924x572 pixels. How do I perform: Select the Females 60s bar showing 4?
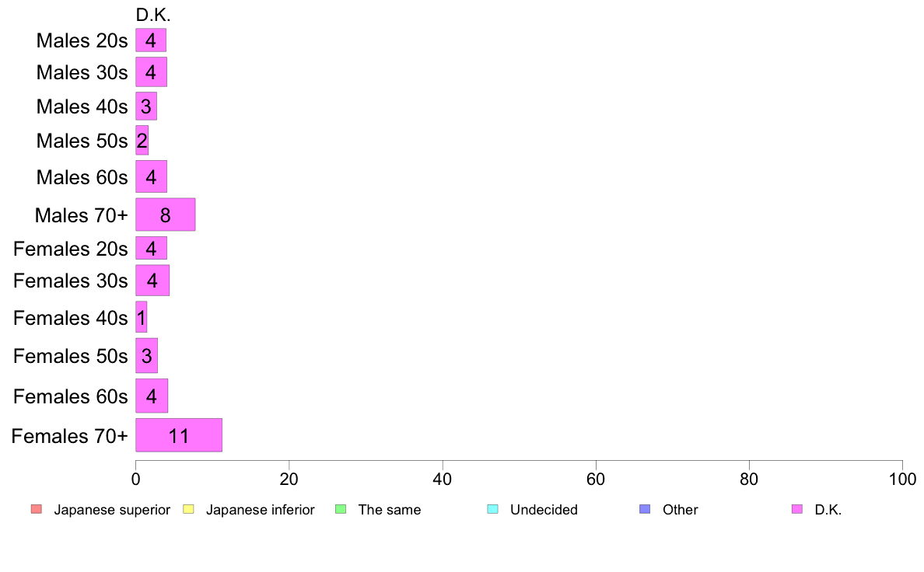click(152, 396)
